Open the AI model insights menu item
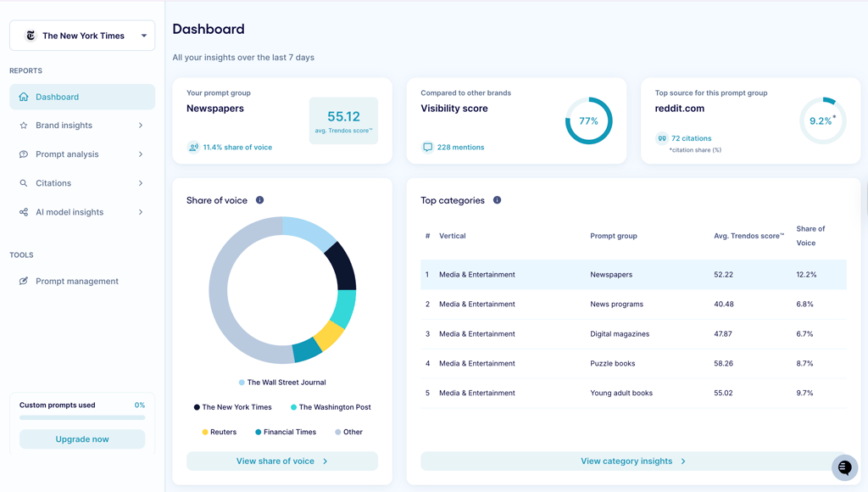Screen dimensions: 868x492 coord(82,212)
